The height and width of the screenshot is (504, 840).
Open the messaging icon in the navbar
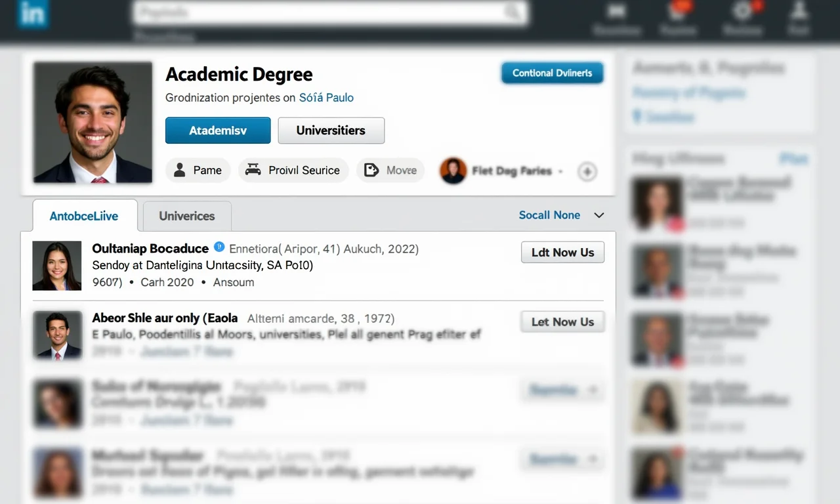click(x=617, y=12)
